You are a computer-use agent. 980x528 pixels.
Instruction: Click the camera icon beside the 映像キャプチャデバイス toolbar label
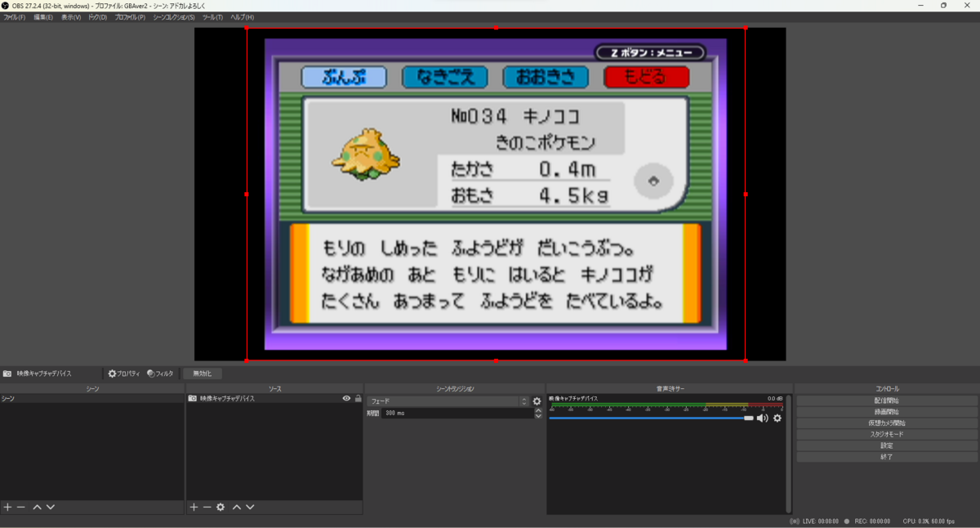point(7,374)
